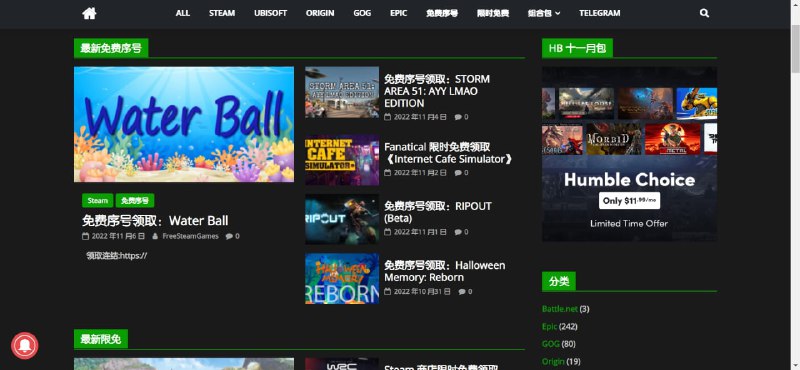The image size is (800, 370).
Task: Open Halloween Memory: Reborn post link
Action: 444,271
